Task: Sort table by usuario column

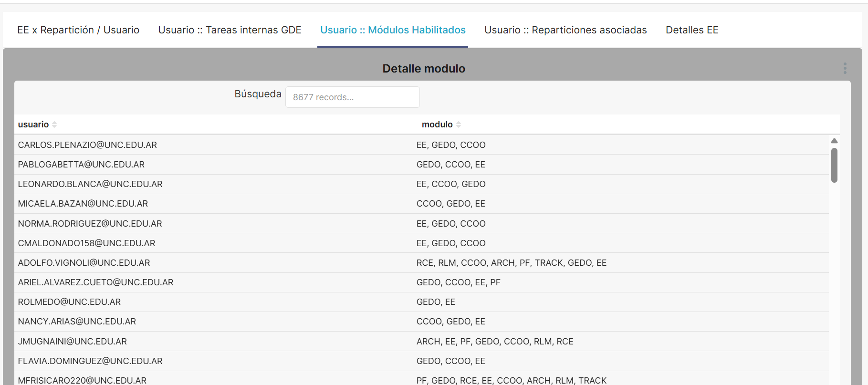Action: coord(54,125)
